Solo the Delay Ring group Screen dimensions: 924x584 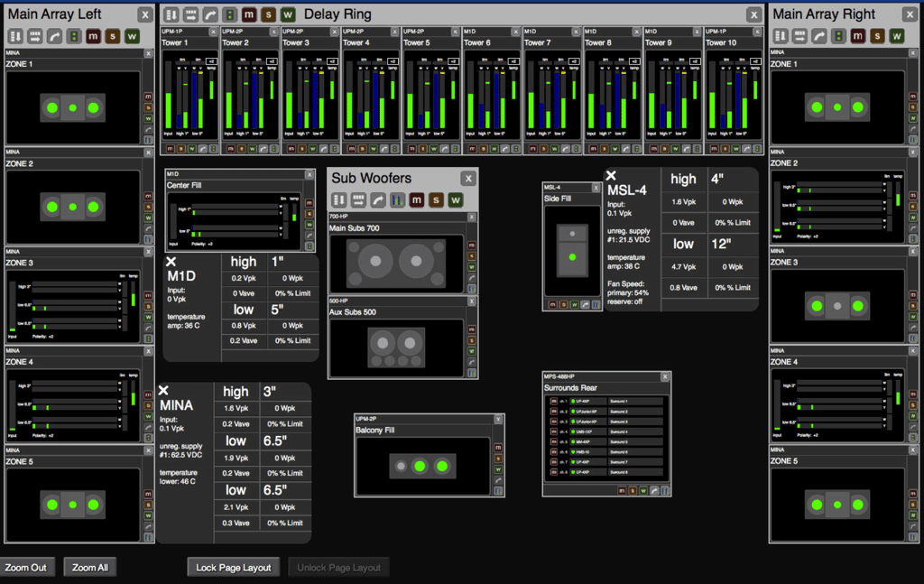268,14
